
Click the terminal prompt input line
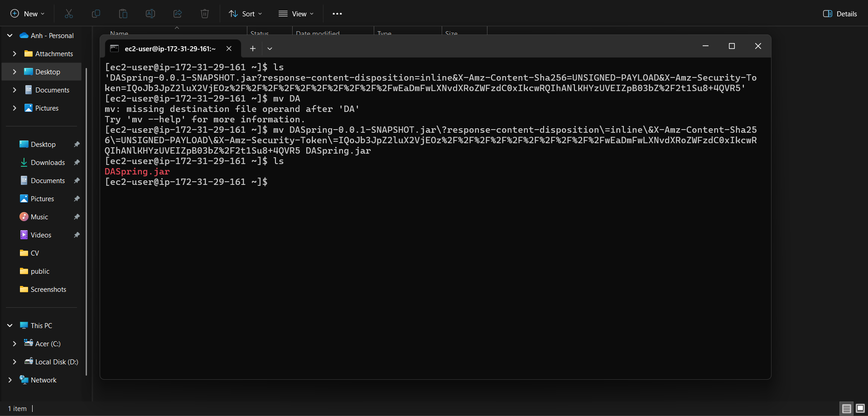point(186,182)
